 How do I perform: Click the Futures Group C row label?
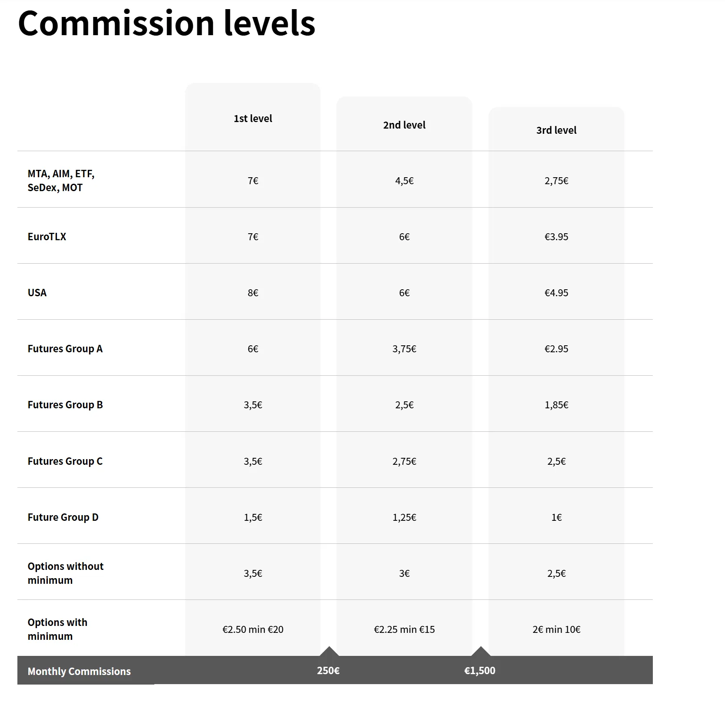(x=65, y=461)
